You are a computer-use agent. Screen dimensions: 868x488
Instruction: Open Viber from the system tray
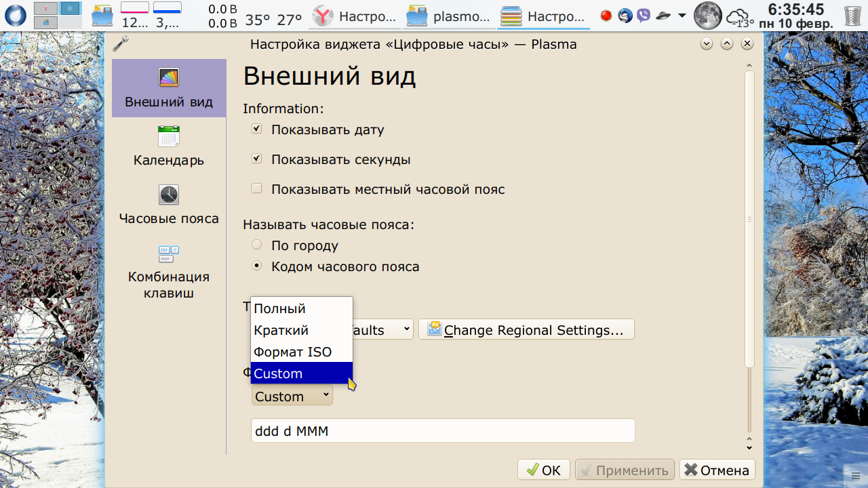644,15
